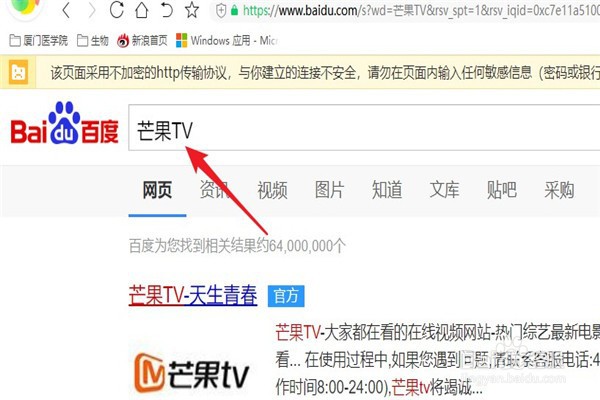600x400 pixels.
Task: Open the Windows 应用 bookmark
Action: 227,40
